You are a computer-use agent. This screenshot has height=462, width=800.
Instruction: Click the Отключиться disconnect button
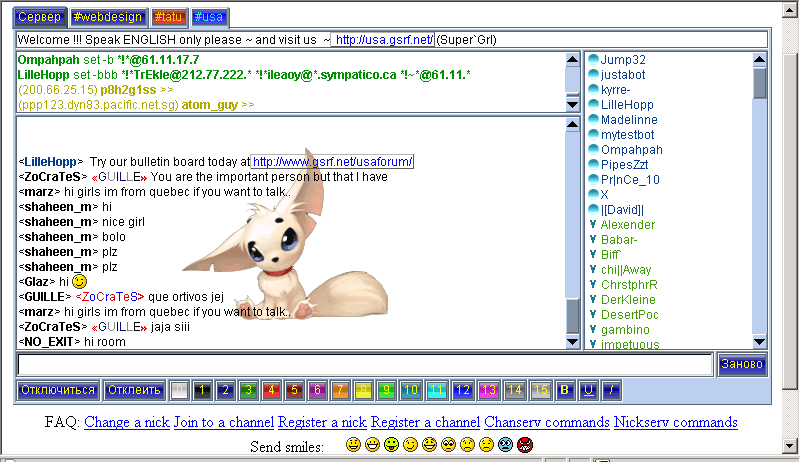(58, 390)
